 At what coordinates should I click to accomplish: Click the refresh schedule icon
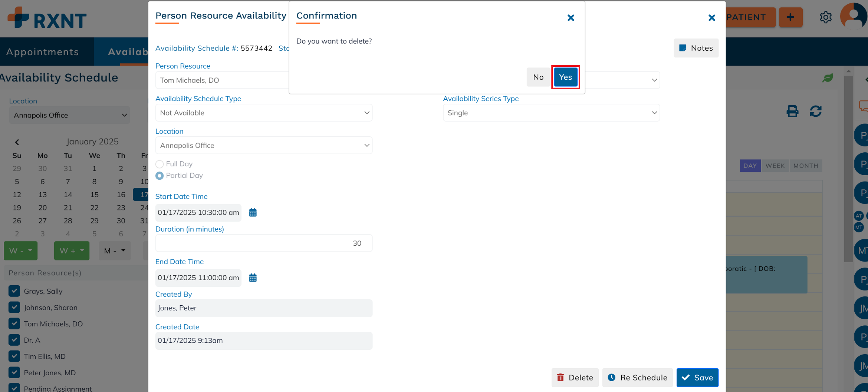(x=816, y=111)
